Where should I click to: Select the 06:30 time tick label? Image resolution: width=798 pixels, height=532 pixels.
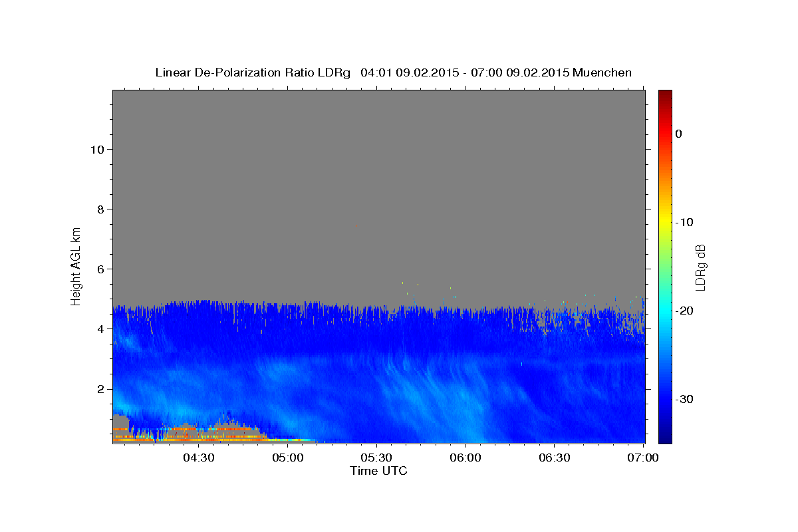click(555, 458)
